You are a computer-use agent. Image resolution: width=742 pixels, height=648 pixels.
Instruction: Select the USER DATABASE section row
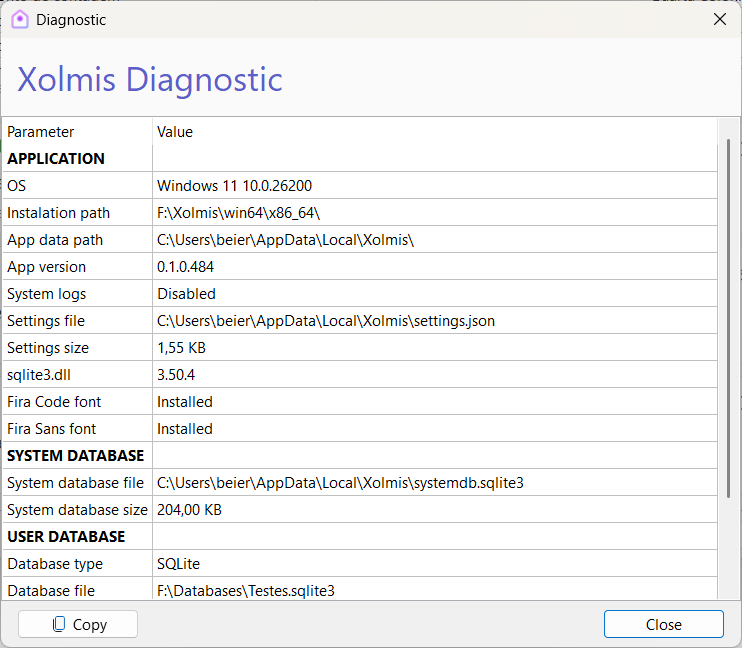click(360, 536)
